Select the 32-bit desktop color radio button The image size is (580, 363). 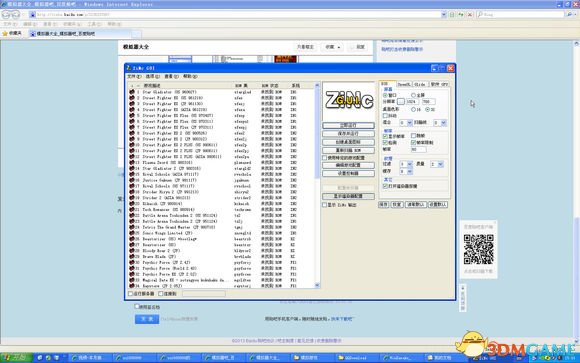[x=427, y=110]
